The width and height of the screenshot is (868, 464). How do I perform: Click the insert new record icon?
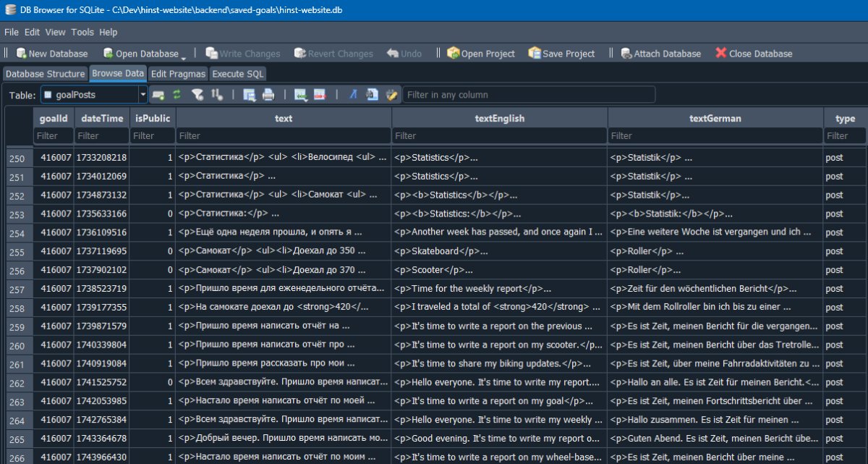click(x=300, y=95)
